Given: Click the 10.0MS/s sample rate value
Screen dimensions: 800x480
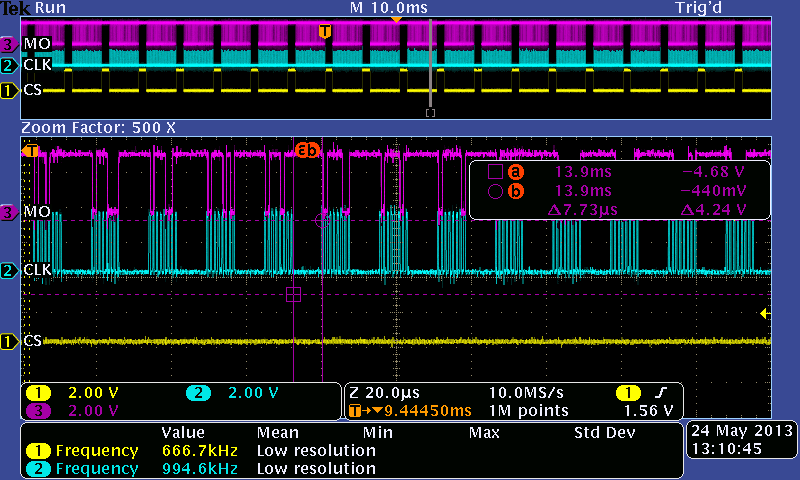Looking at the screenshot, I should pyautogui.click(x=526, y=393).
